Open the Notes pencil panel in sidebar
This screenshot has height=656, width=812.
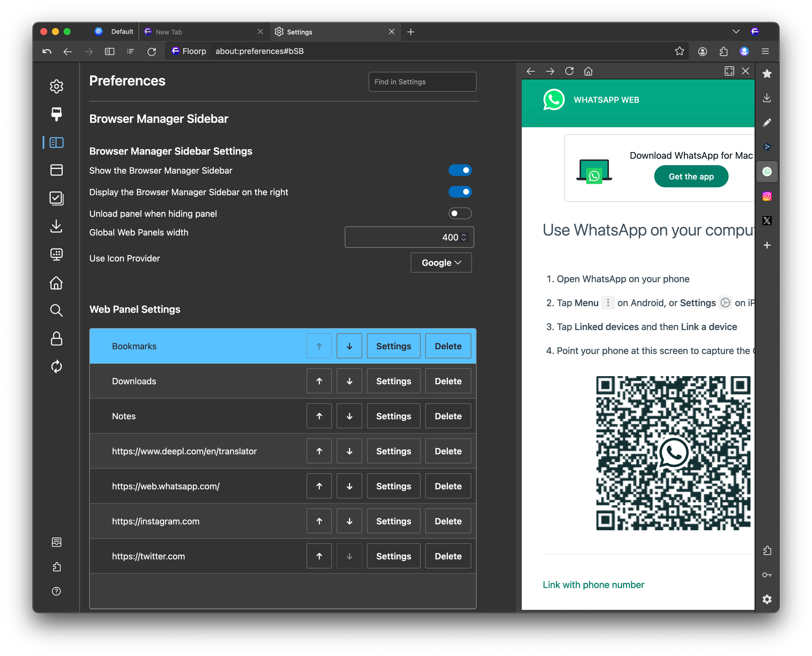[767, 123]
